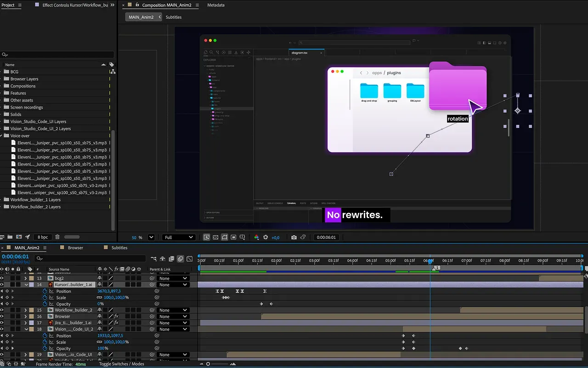588x368 pixels.
Task: Open the Subtitles timeline tab
Action: coord(119,247)
